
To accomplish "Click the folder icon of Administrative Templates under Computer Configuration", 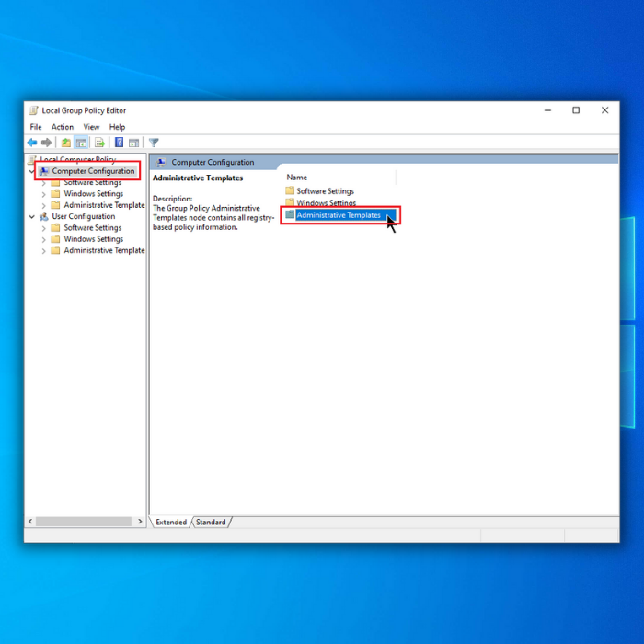I will [x=55, y=205].
